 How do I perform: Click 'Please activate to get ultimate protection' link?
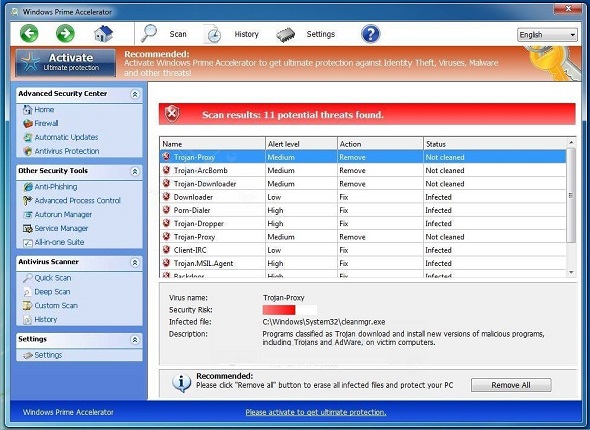click(x=316, y=412)
